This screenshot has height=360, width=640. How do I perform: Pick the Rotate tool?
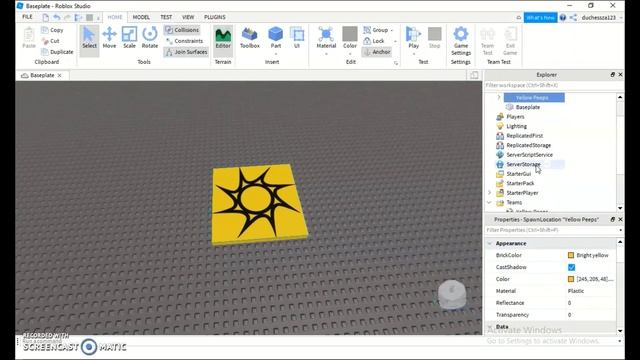(x=150, y=38)
